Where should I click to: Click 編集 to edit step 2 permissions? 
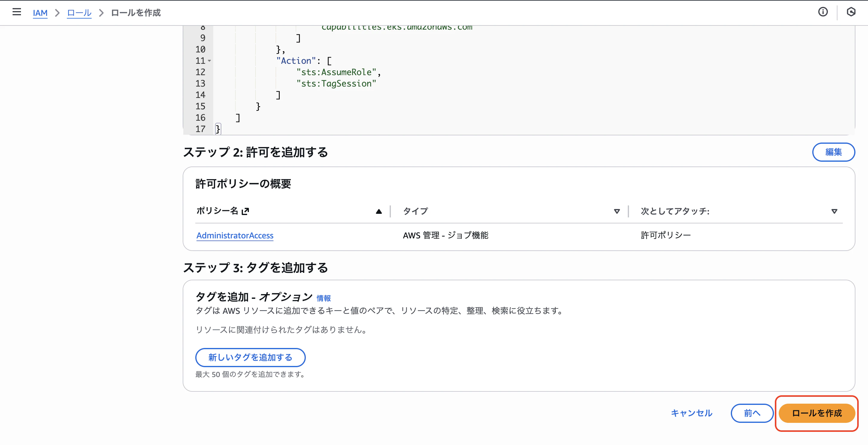(833, 152)
